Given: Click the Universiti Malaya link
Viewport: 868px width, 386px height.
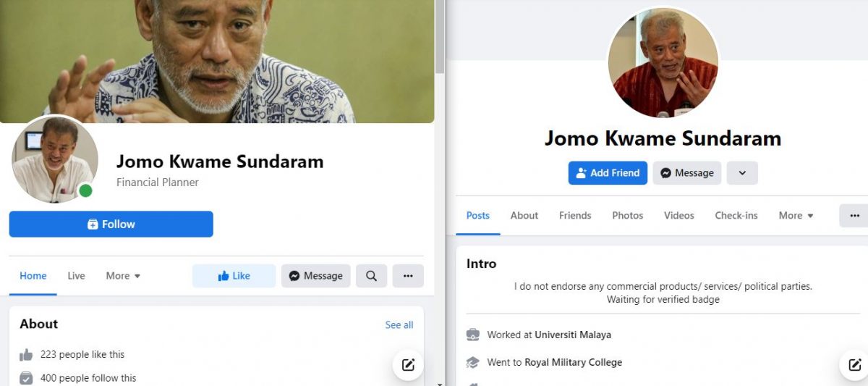Looking at the screenshot, I should click(x=572, y=335).
